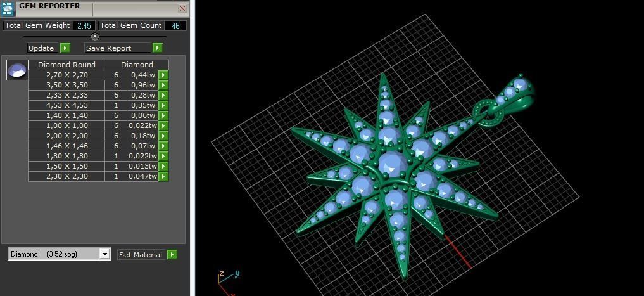
Task: Select the 1,50 X 1,50 size cell
Action: click(x=66, y=167)
